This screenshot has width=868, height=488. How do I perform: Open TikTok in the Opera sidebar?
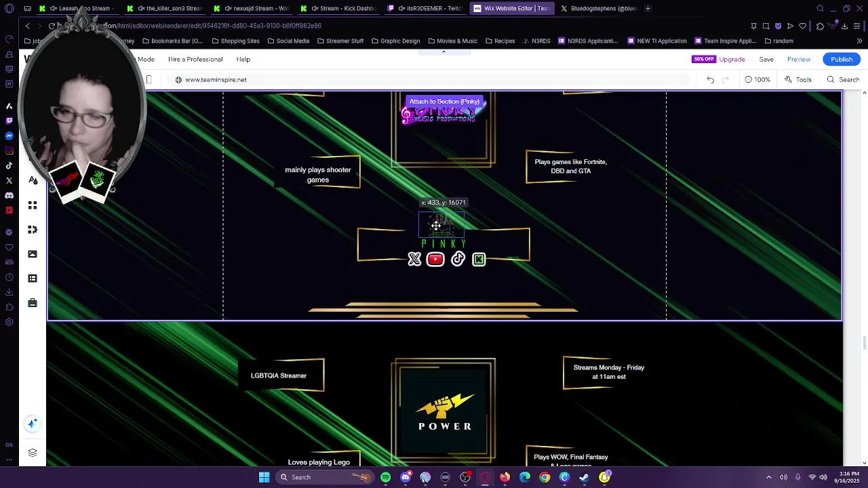point(9,165)
